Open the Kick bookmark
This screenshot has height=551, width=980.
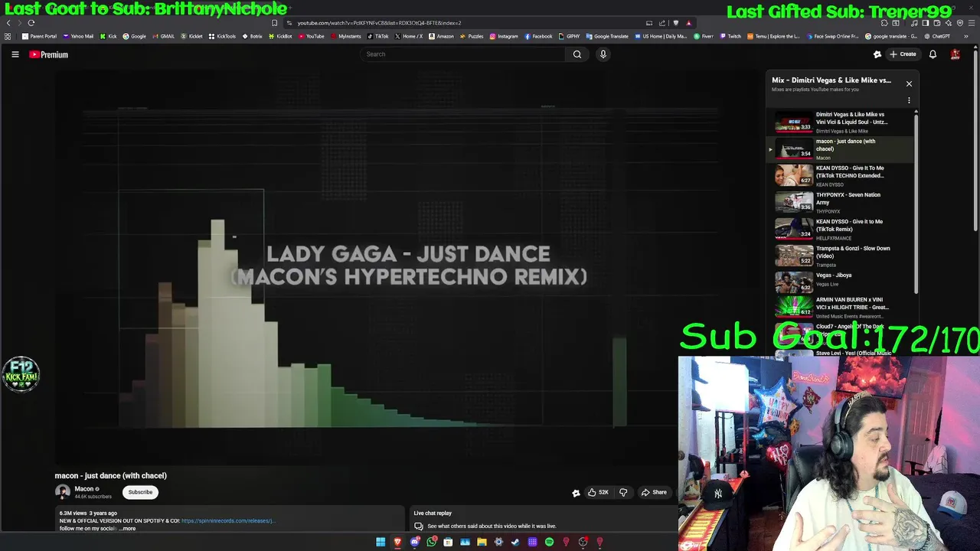109,36
